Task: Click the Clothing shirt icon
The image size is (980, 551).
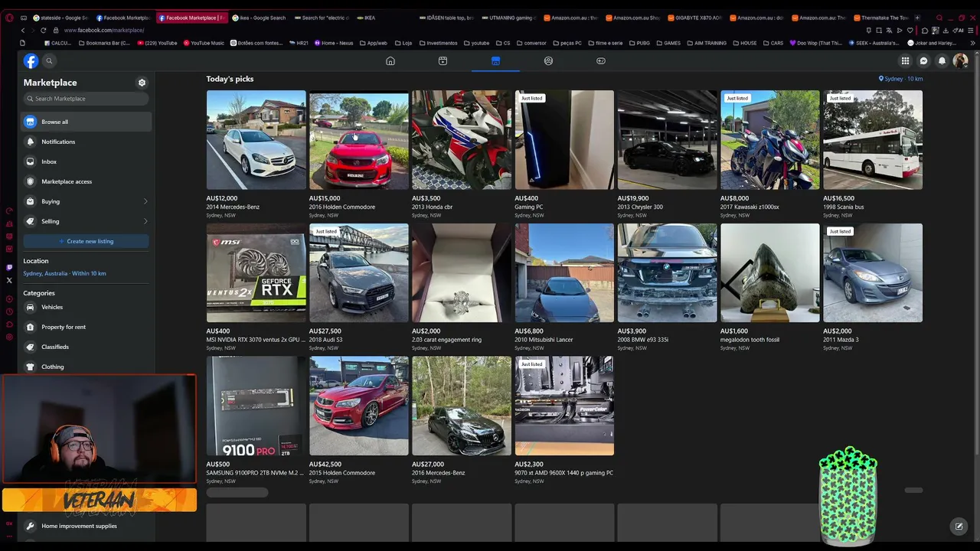Action: 30,367
